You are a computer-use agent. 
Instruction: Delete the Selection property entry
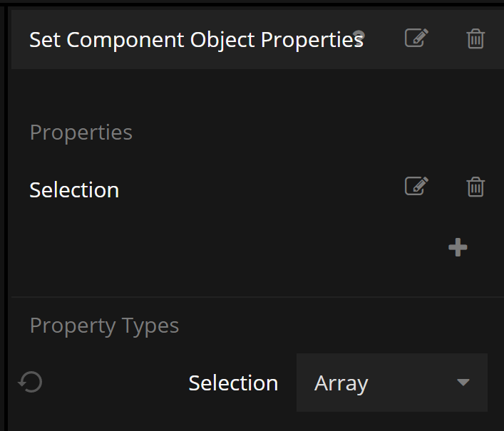(475, 187)
